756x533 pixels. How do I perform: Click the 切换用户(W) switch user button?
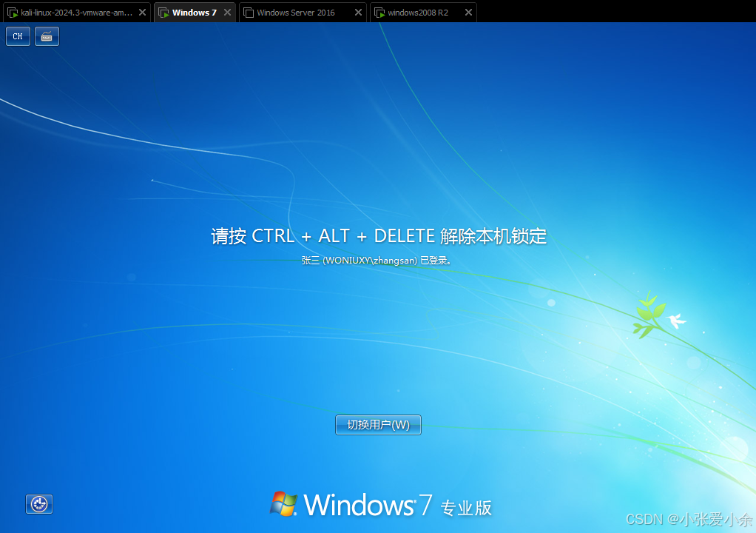378,424
